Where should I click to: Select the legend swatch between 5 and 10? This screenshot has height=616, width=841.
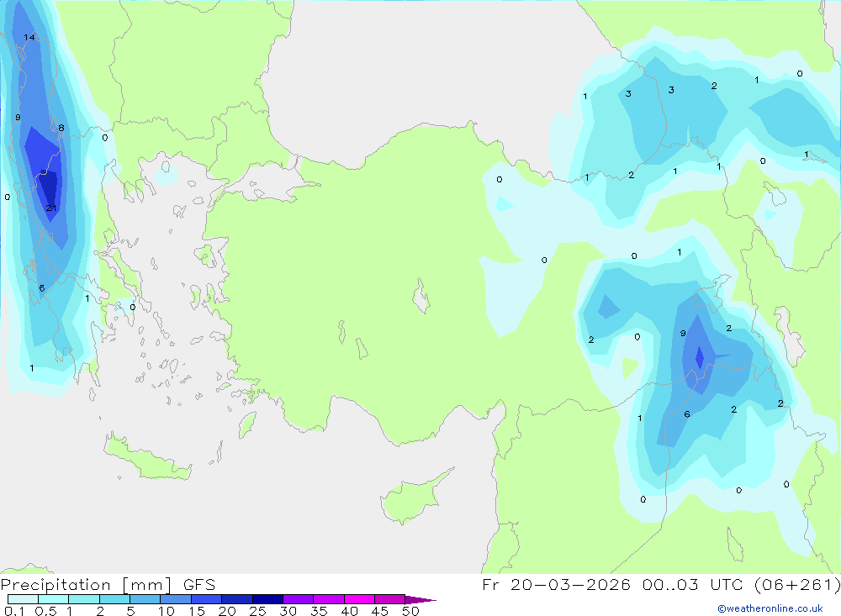coord(145,599)
